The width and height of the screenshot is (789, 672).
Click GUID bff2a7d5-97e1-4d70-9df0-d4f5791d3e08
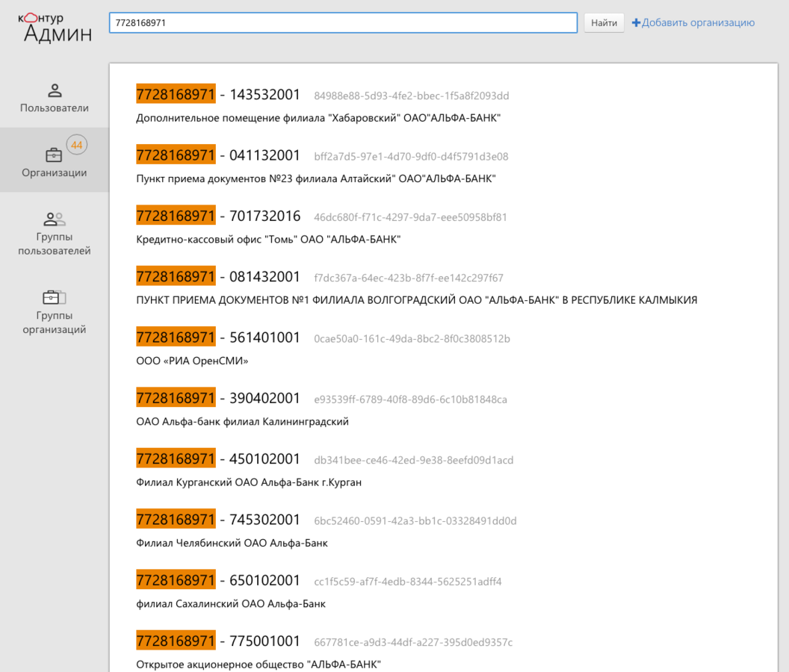[411, 157]
